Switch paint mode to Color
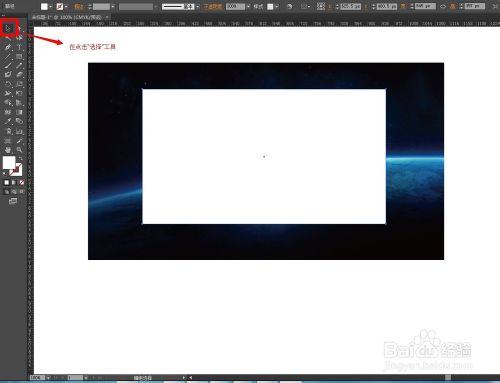 6,182
